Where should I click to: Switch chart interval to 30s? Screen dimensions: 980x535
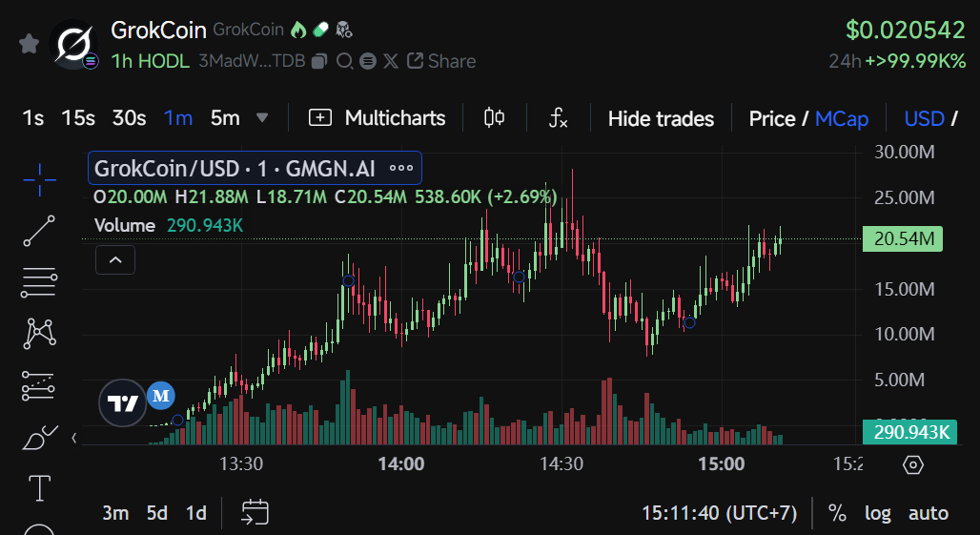(x=130, y=118)
